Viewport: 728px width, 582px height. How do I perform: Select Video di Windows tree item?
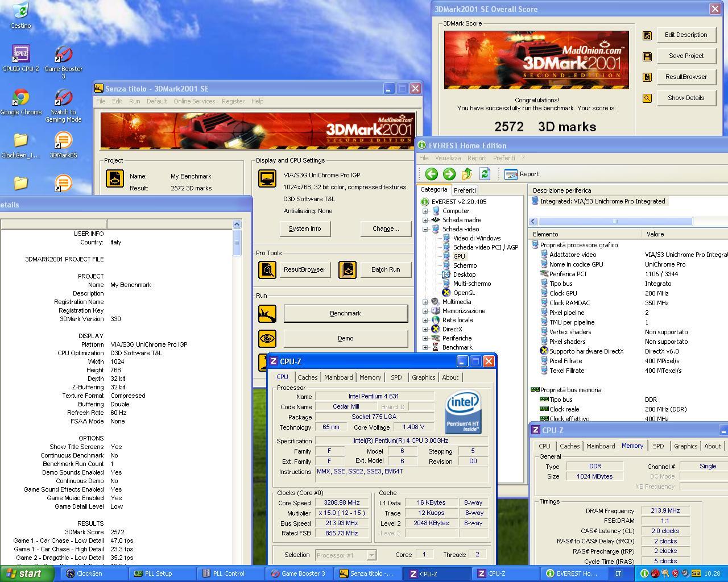click(x=477, y=238)
